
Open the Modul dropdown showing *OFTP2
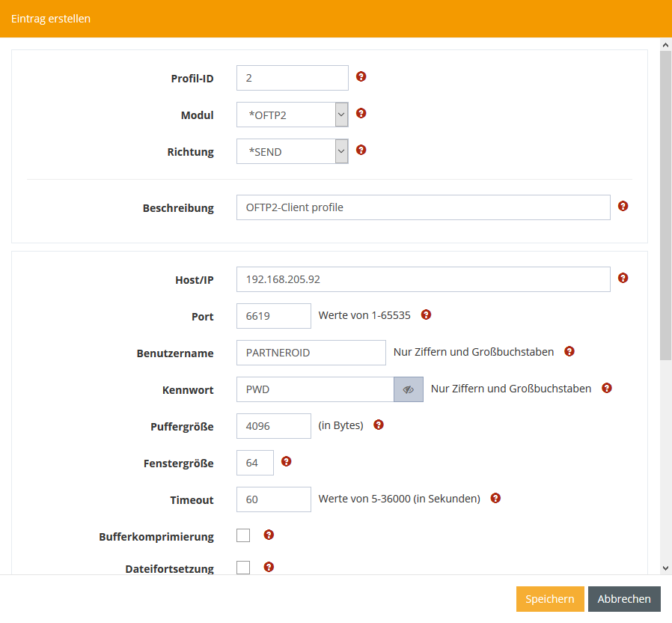coord(293,115)
